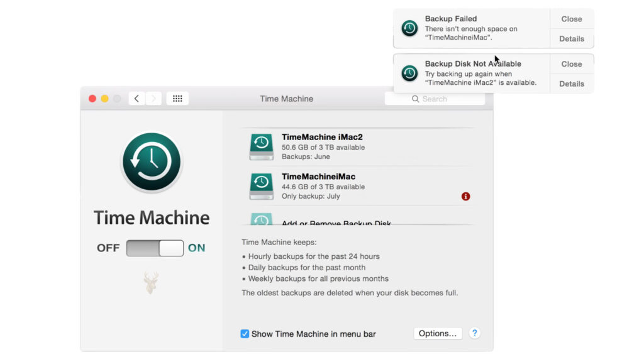Click the deer watermark icon below the switch
Screen dimensions: 644x362
coord(151,282)
